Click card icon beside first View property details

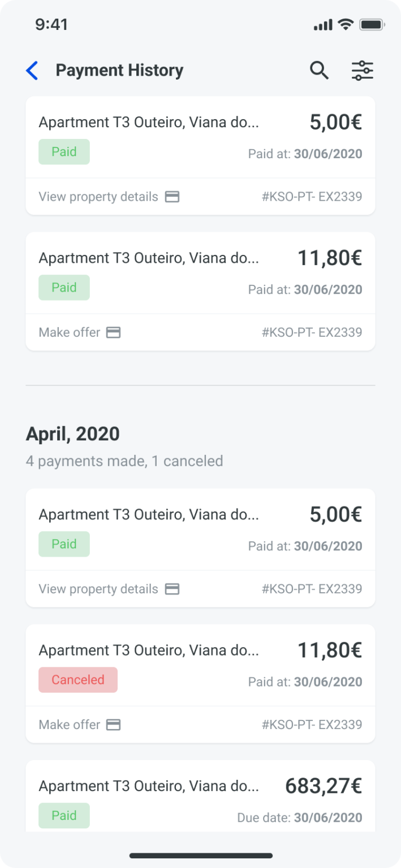[x=172, y=197]
